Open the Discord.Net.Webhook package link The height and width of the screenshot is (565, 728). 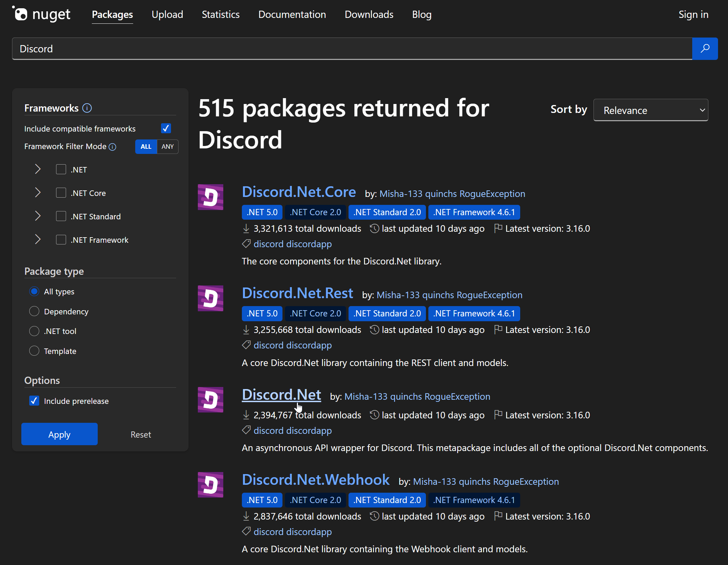pos(315,480)
